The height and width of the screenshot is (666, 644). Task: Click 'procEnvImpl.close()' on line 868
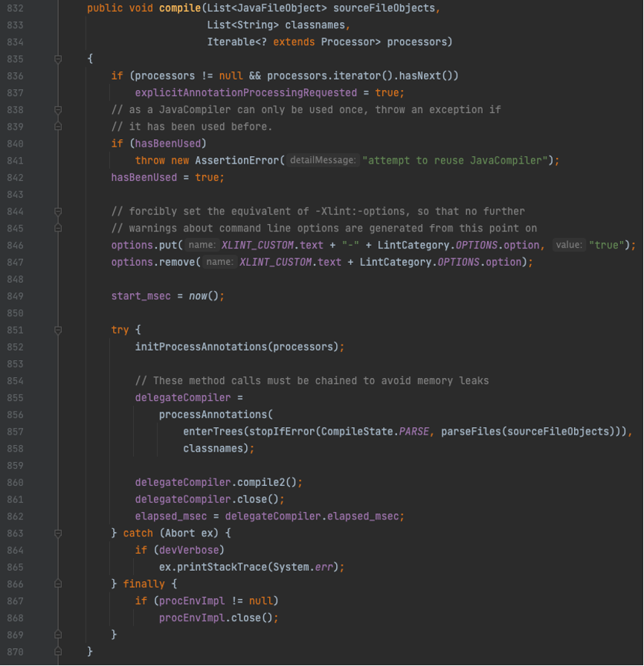216,618
